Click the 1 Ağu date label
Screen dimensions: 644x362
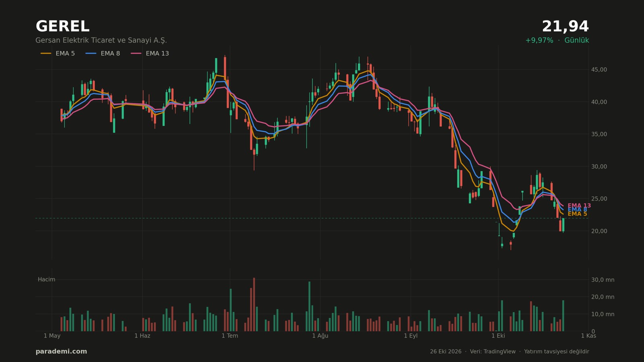click(x=320, y=335)
